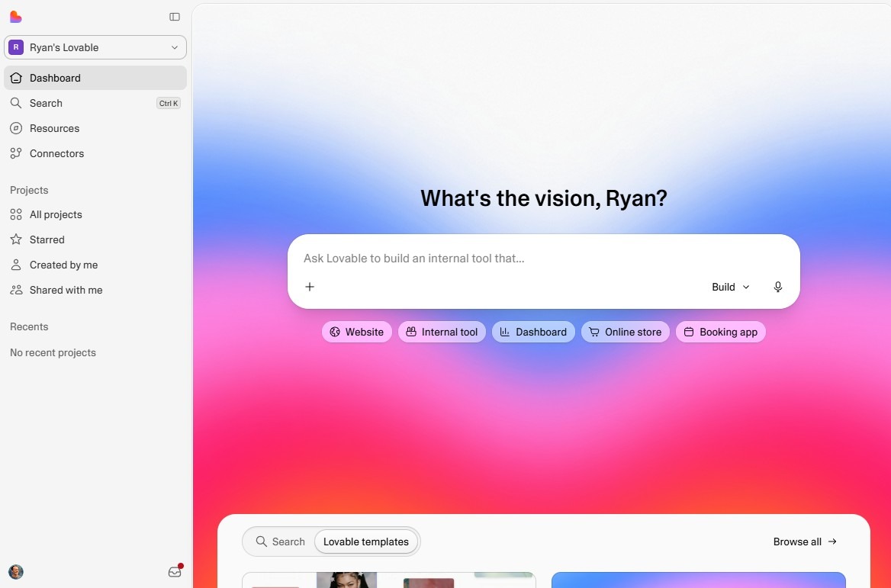The height and width of the screenshot is (588, 891).
Task: Select the Lovable templates tab
Action: pyautogui.click(x=366, y=541)
